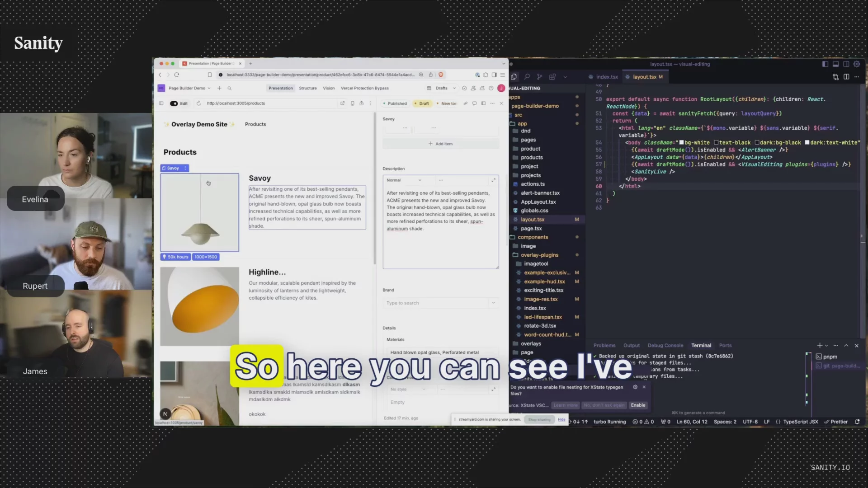Click the Add item button
Screen dimensions: 868x488
(x=441, y=144)
